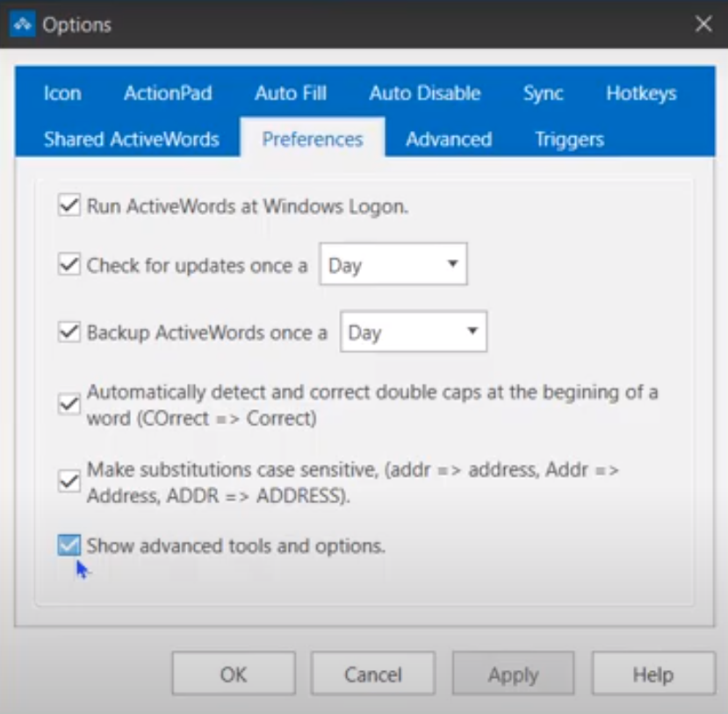Click the ActiveWords logo icon in title bar
The height and width of the screenshot is (714, 728).
click(22, 24)
